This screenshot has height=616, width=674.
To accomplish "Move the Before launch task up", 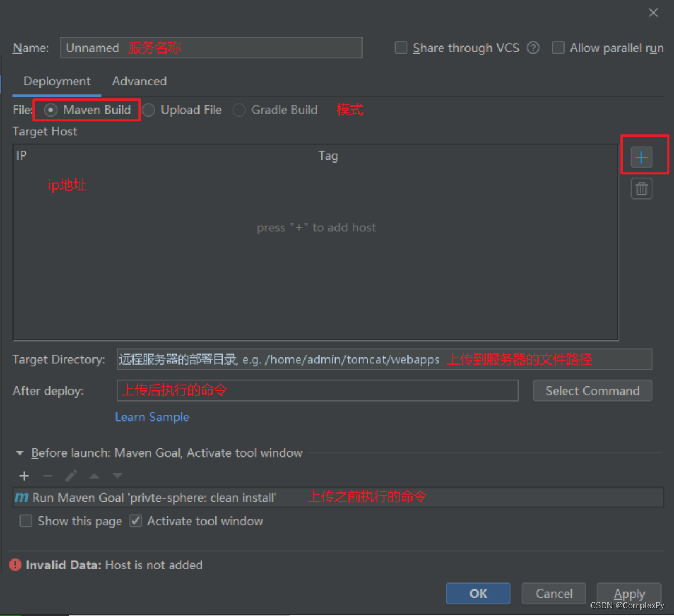I will click(x=94, y=476).
